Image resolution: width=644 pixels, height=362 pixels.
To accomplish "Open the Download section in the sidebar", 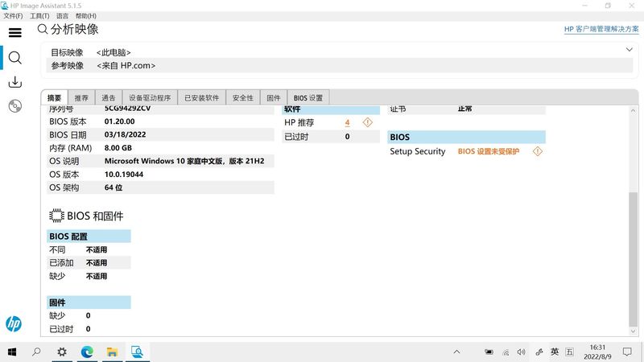I will (14, 82).
